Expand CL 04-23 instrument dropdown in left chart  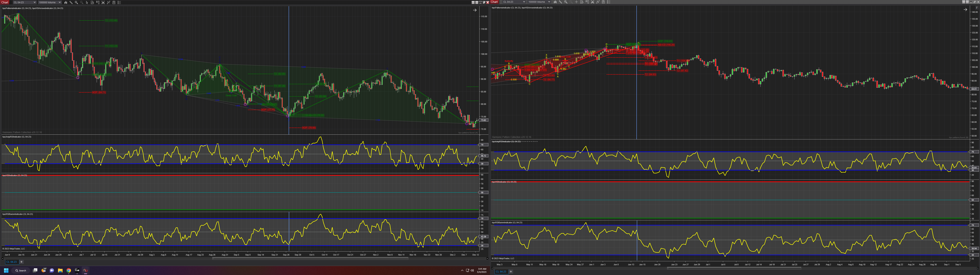(x=35, y=2)
